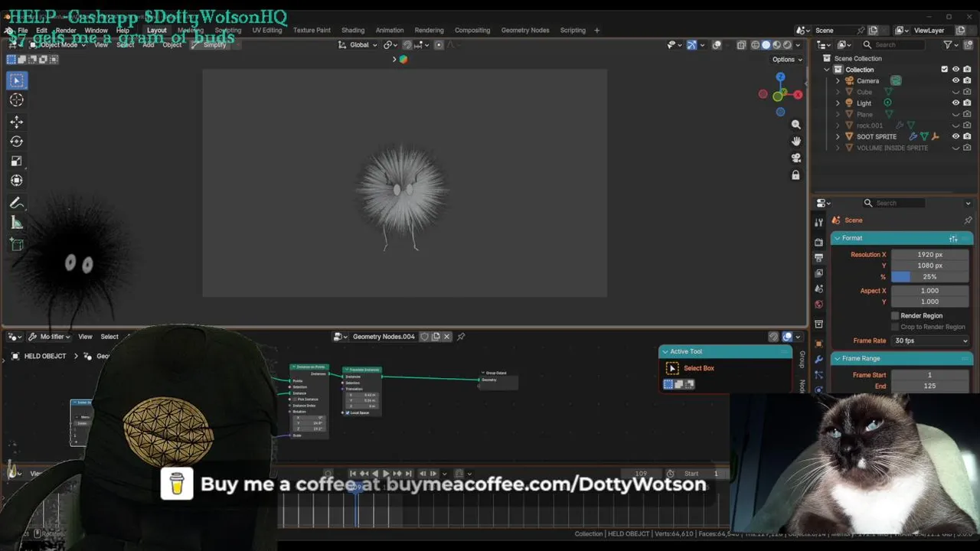The image size is (980, 551).
Task: Activate the Cursor tool
Action: 17,100
